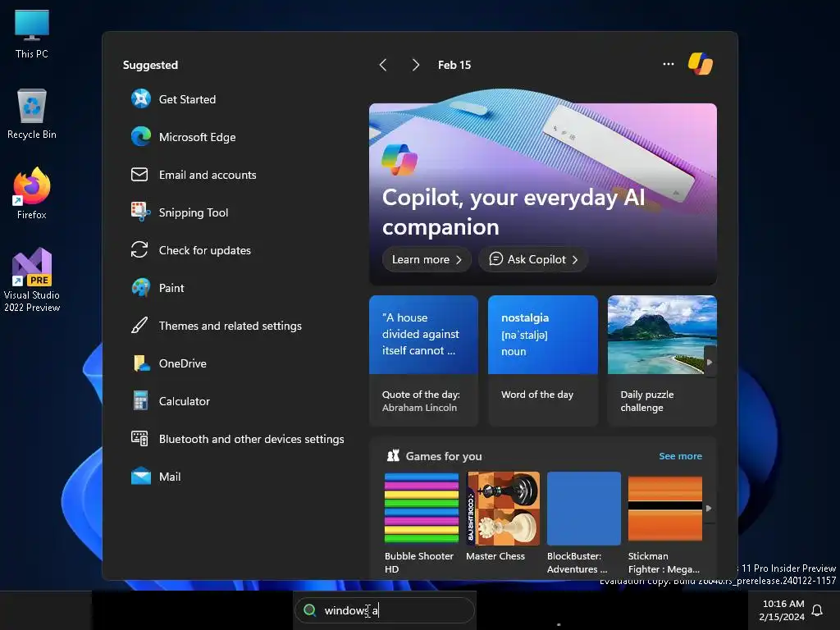Viewport: 840px width, 630px height.
Task: Click the Copilot logo in top corner
Action: [x=701, y=64]
